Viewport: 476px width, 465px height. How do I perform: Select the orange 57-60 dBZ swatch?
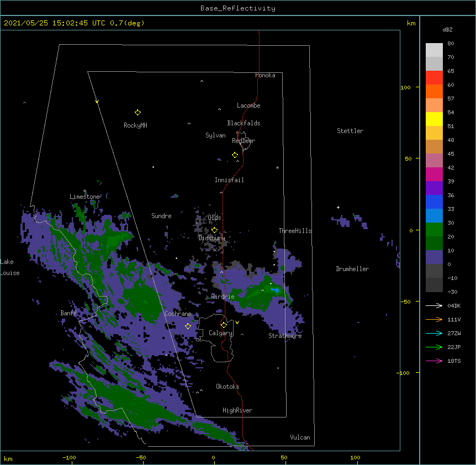434,91
